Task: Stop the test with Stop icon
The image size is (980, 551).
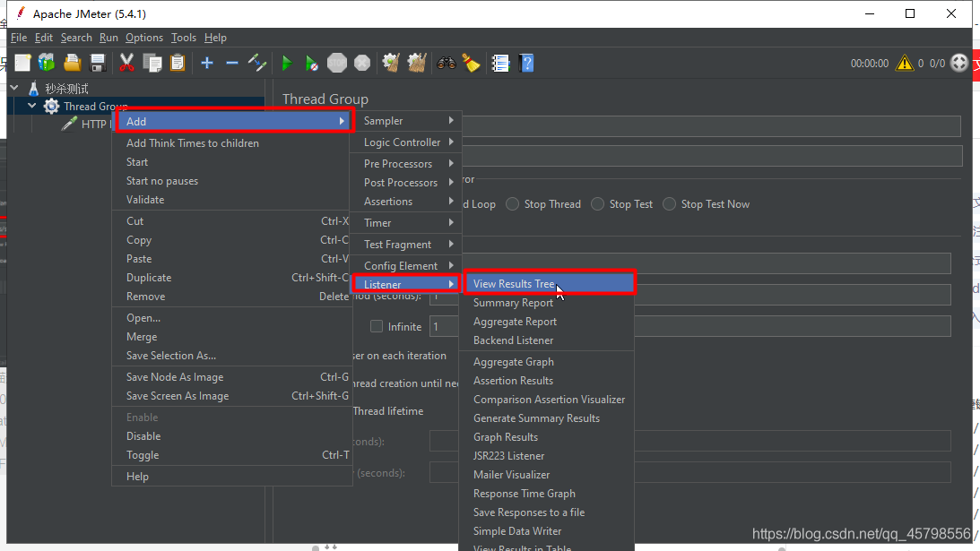Action: (x=337, y=63)
